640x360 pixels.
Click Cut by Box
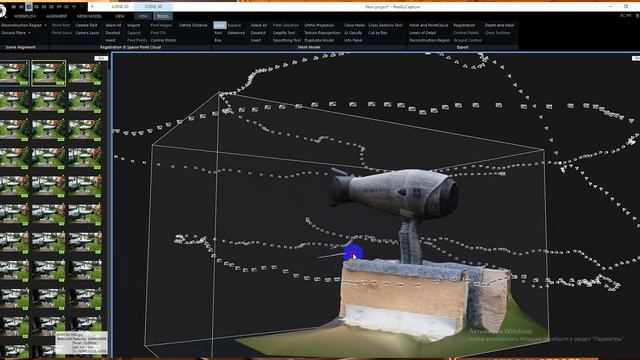tap(378, 33)
